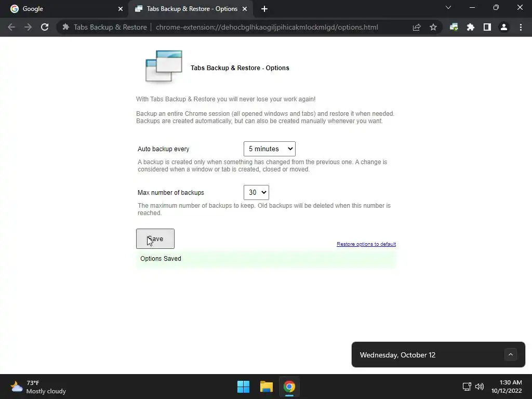Click Restore options to default link
This screenshot has height=399, width=532.
pos(366,244)
